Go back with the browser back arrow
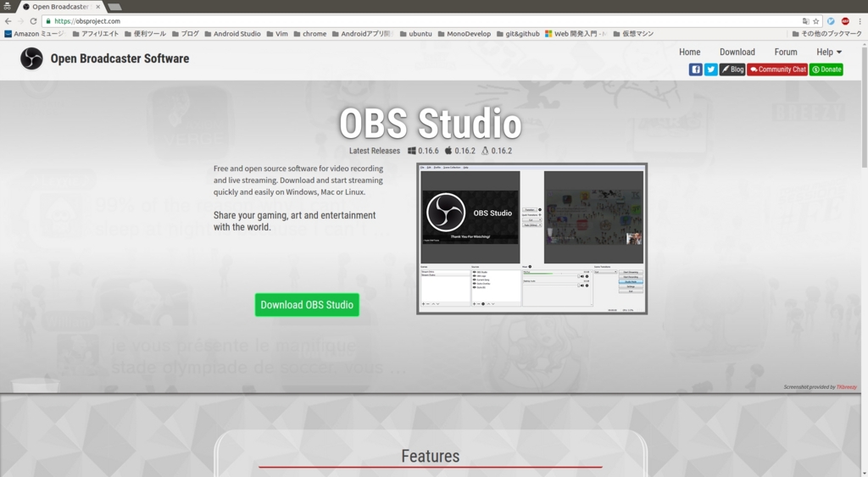The image size is (868, 477). click(8, 21)
